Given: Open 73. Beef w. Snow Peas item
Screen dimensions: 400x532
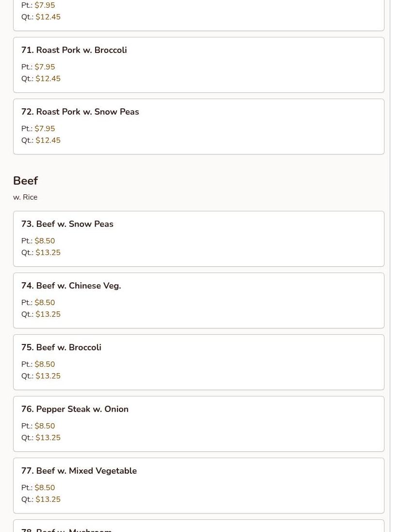Looking at the screenshot, I should pyautogui.click(x=199, y=239).
